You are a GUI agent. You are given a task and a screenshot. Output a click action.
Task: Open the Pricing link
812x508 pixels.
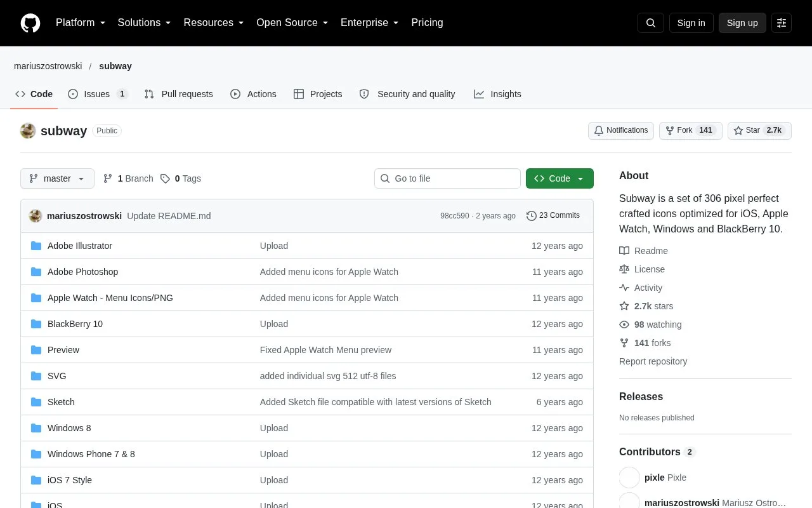click(x=427, y=23)
